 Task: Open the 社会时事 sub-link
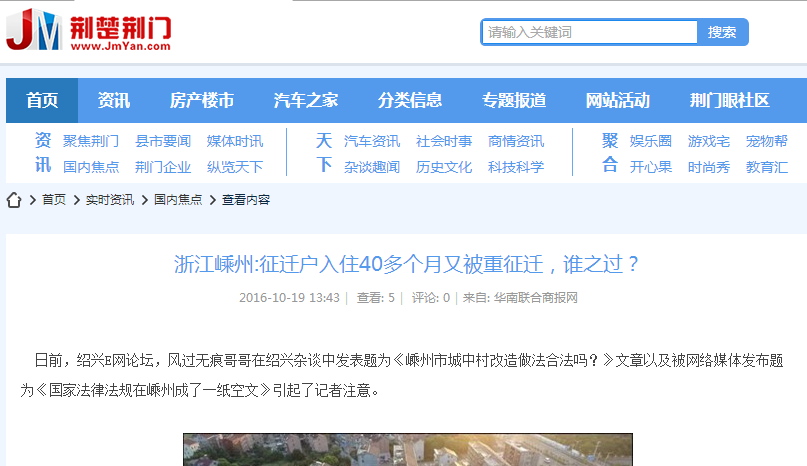[x=444, y=141]
